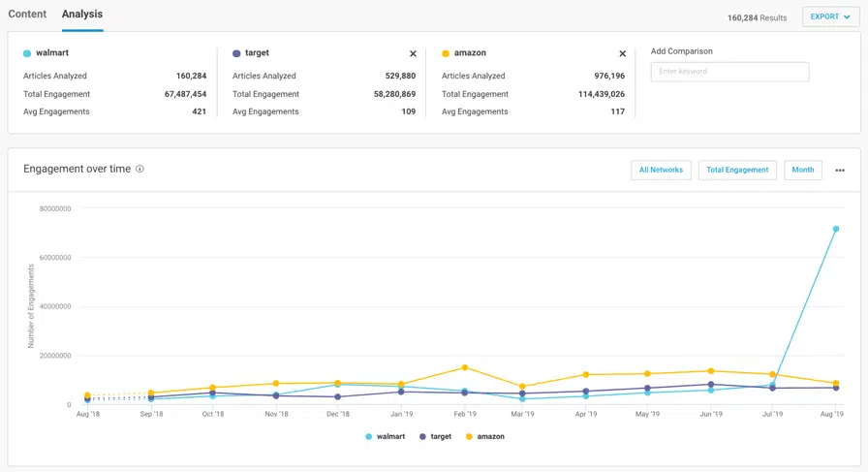Click walmart Aug '19 peak data point

tap(836, 230)
